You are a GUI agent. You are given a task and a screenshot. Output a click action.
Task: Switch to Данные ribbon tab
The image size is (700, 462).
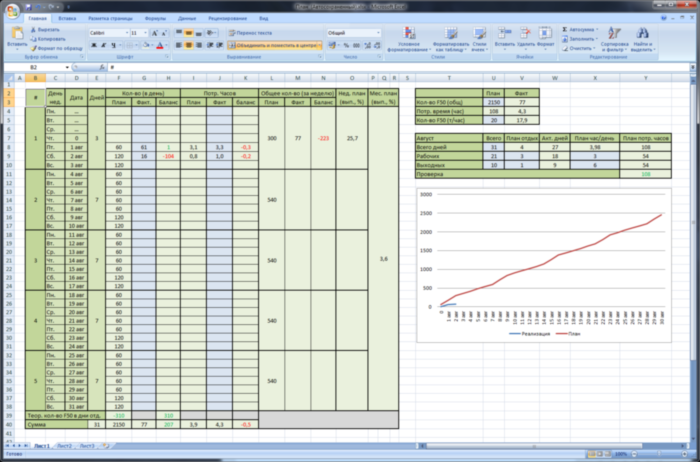[187, 19]
